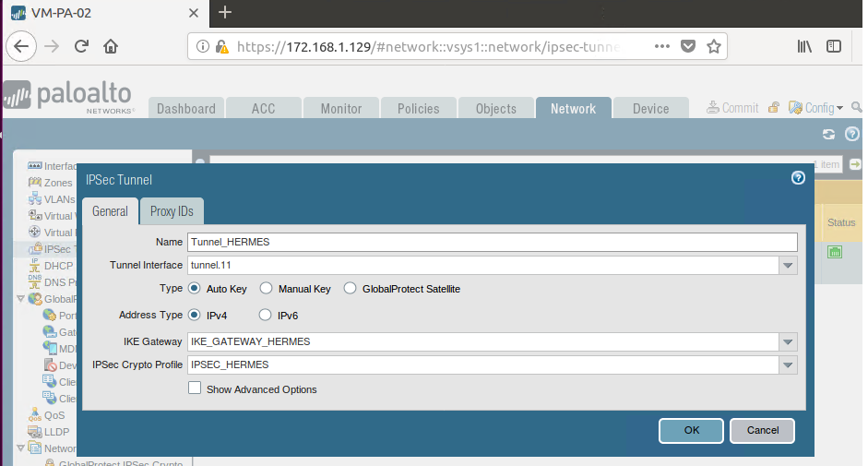Cancel the IPSec Tunnel dialog

coord(762,431)
